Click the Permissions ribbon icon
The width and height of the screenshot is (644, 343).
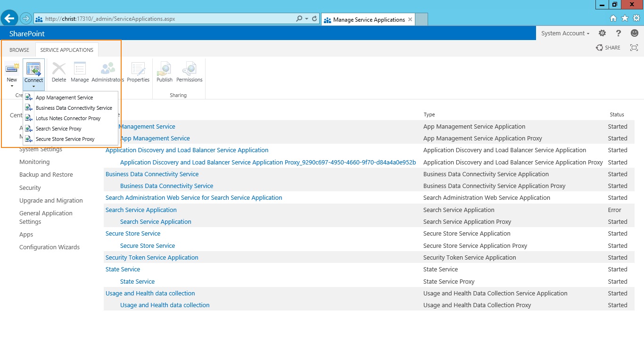(x=190, y=73)
